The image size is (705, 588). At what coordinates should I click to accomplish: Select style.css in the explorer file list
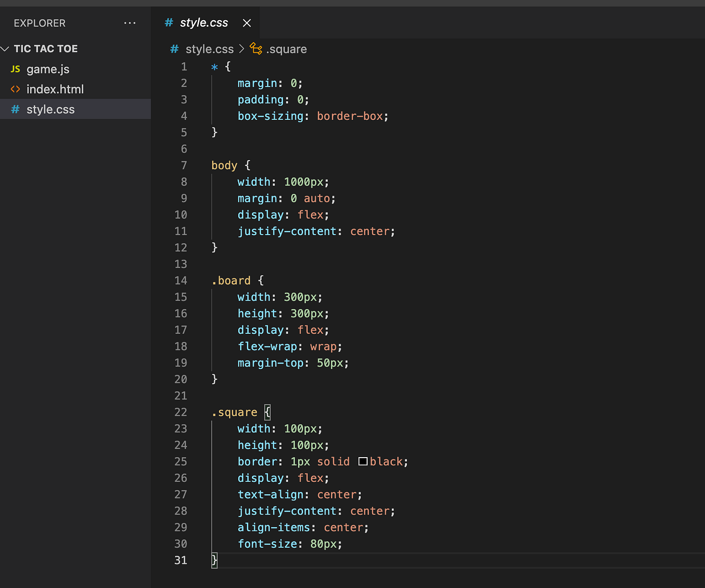coord(76,109)
